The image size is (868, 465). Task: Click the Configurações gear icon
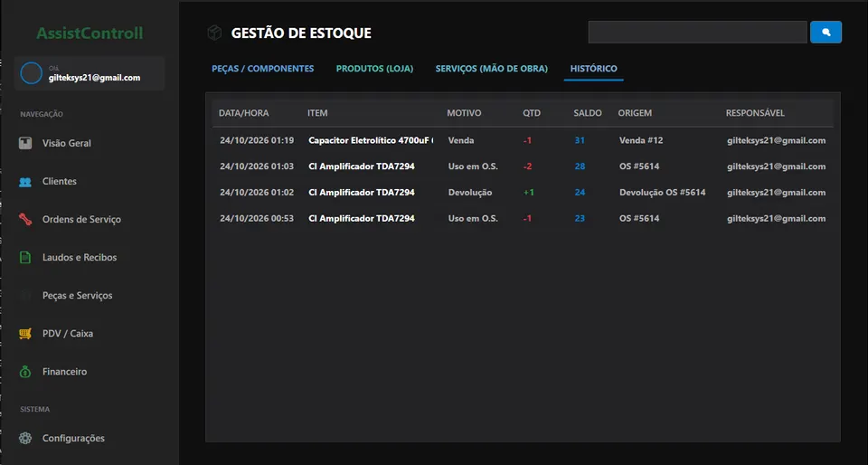[x=25, y=439]
